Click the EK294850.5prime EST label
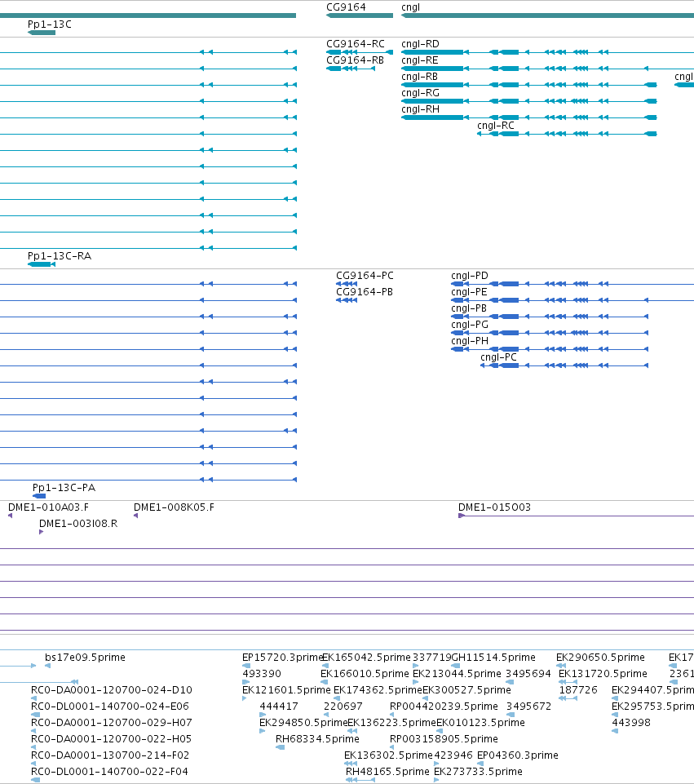 coord(303,723)
